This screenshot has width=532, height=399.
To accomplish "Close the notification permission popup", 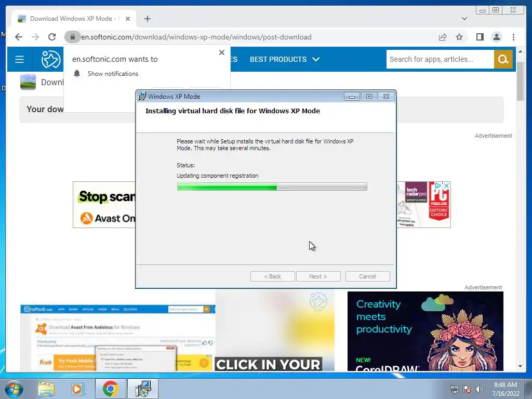I will tap(222, 52).
